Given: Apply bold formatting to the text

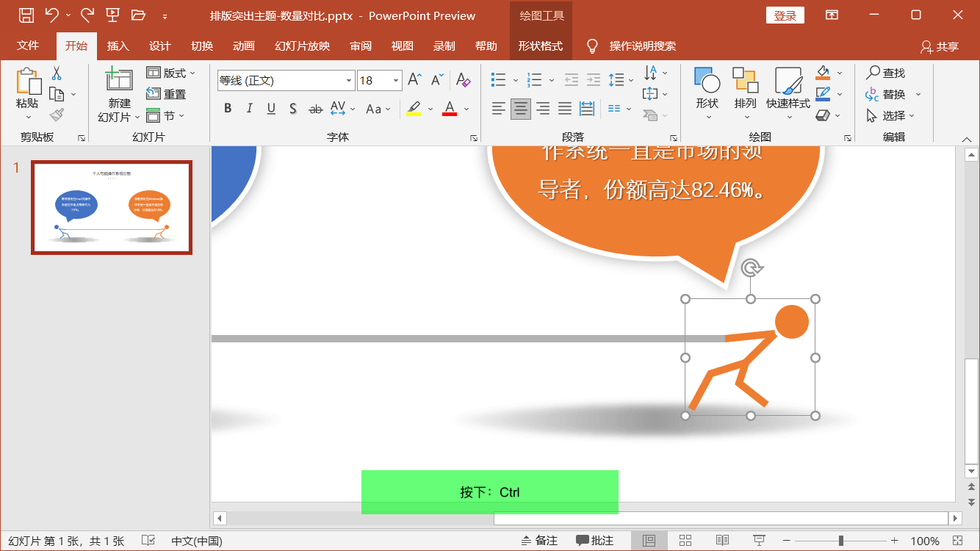Looking at the screenshot, I should click(x=228, y=108).
